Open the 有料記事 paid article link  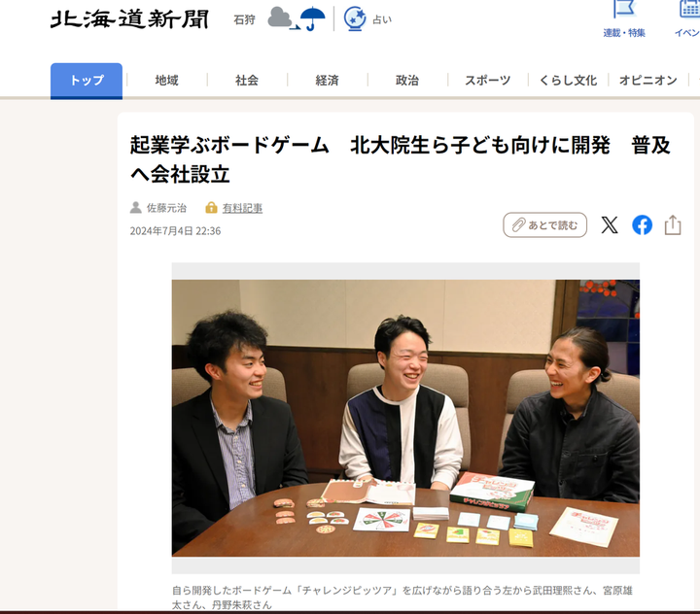point(242,208)
